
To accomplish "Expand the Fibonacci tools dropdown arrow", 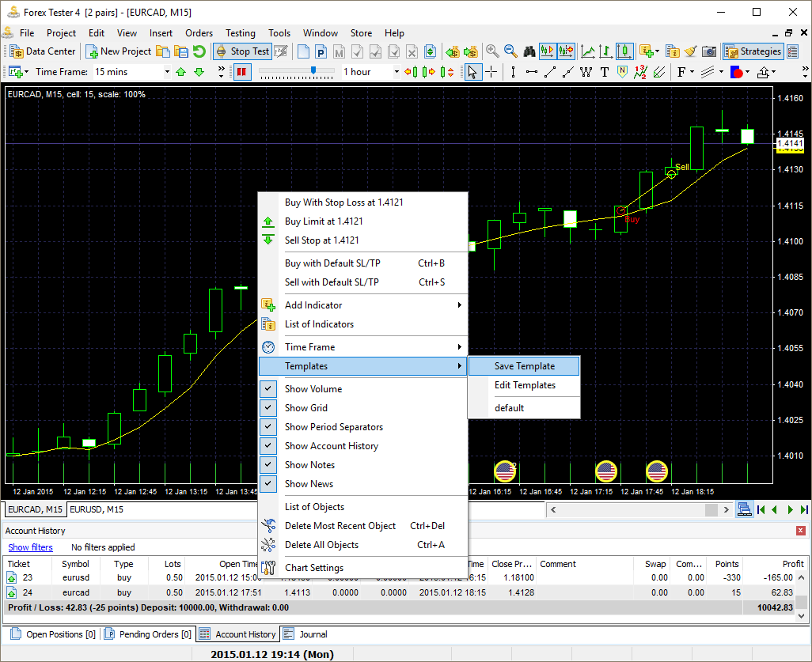I will (x=692, y=72).
